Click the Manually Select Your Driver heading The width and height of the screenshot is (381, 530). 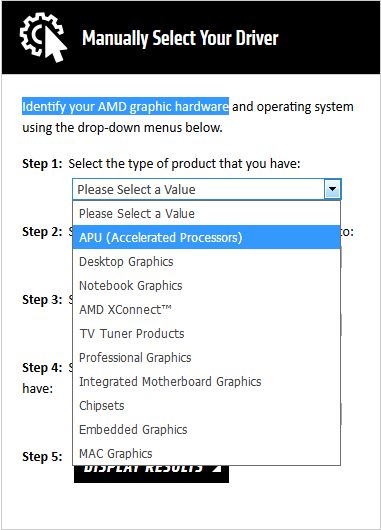[180, 38]
